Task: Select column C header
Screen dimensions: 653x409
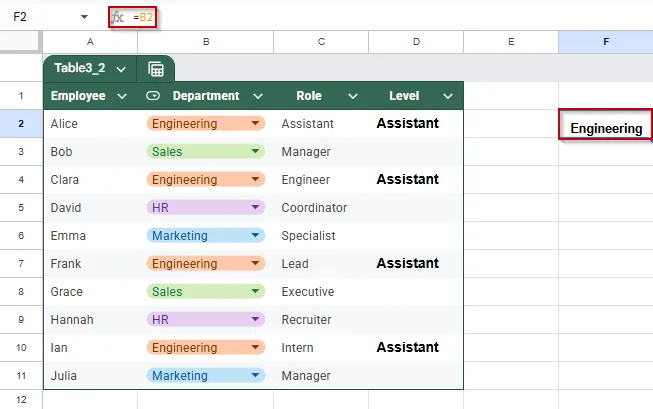Action: pyautogui.click(x=321, y=42)
